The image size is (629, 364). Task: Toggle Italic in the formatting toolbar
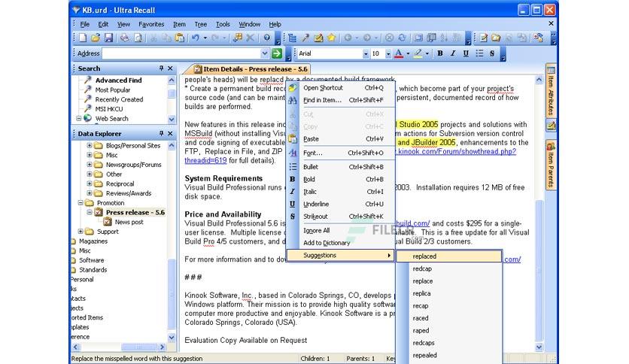(x=453, y=53)
